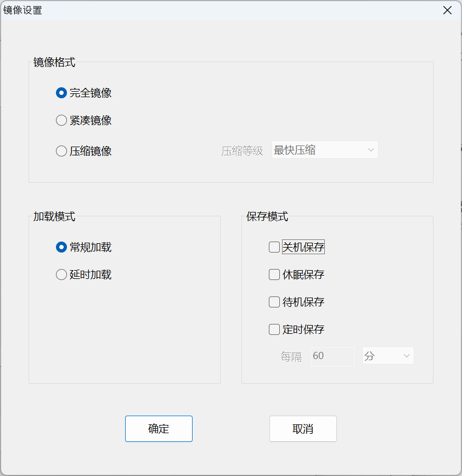Click the interval field showing 60
This screenshot has height=476, width=462.
pyautogui.click(x=332, y=356)
